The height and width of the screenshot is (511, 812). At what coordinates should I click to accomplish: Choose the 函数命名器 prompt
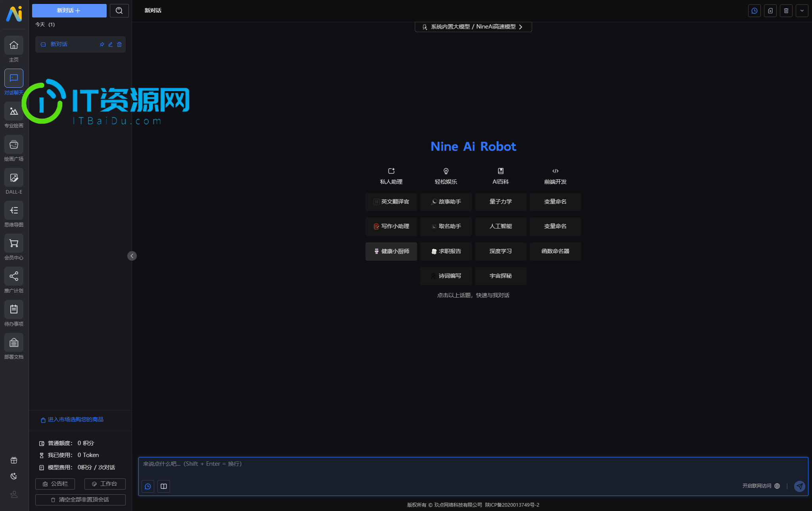coord(555,252)
